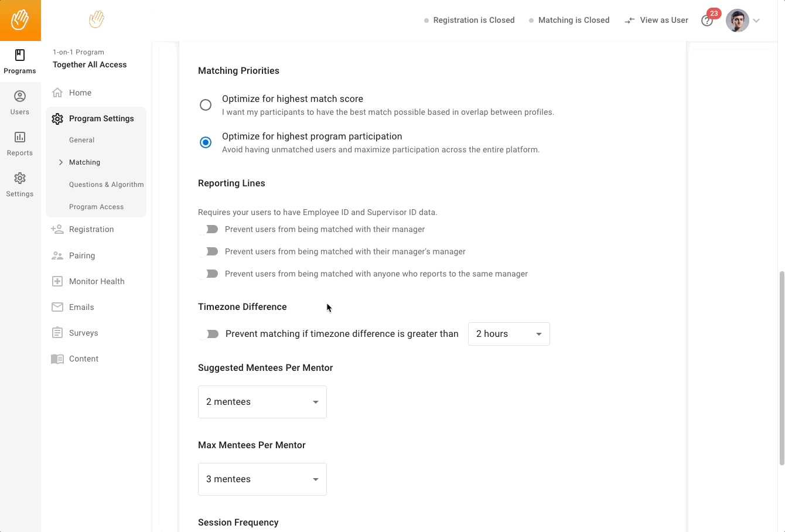Change Max Mentees Per Mentor from 3 mentees
The image size is (785, 532).
coord(262,479)
